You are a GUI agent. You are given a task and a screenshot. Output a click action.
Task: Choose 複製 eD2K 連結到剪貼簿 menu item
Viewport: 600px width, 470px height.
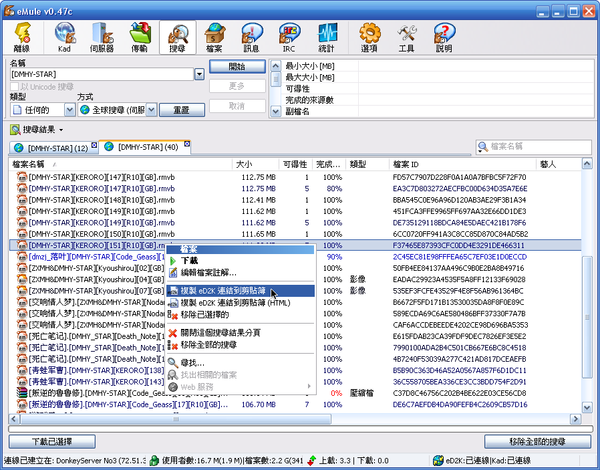pos(240,291)
